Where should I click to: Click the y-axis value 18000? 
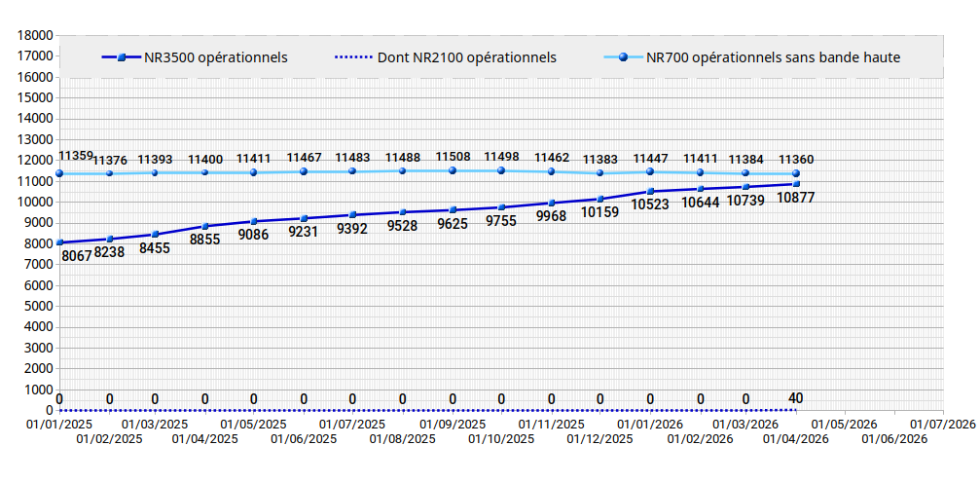click(x=34, y=35)
